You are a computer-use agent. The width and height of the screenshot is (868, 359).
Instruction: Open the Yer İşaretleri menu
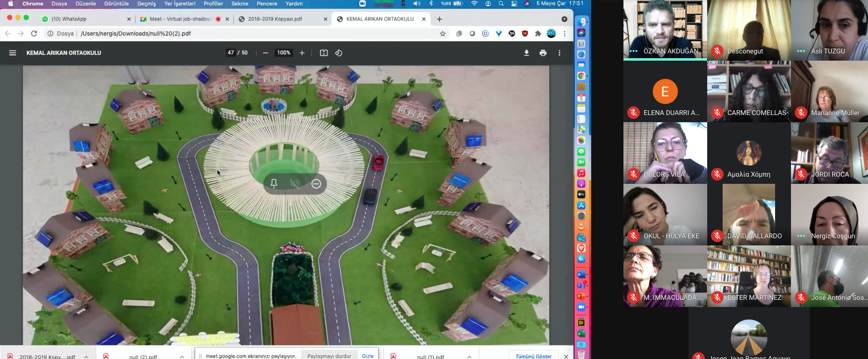180,4
